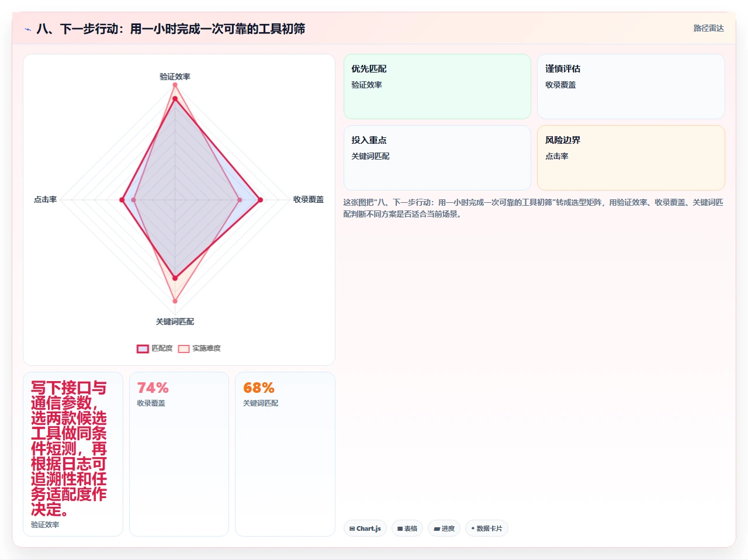Toggle the 实施难度 legend swatch
Image resolution: width=748 pixels, height=560 pixels.
coord(183,349)
